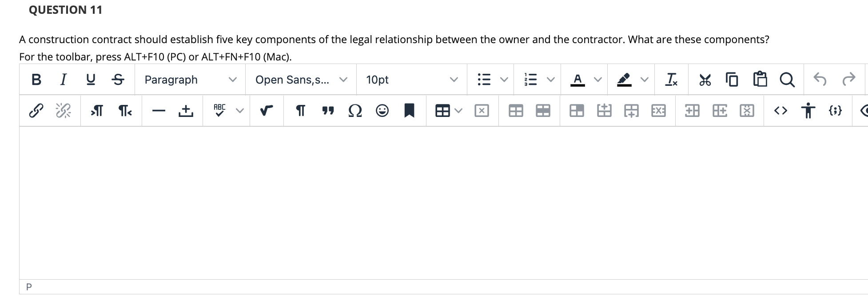Toggle strikethrough formatting
The image size is (868, 297).
point(118,80)
